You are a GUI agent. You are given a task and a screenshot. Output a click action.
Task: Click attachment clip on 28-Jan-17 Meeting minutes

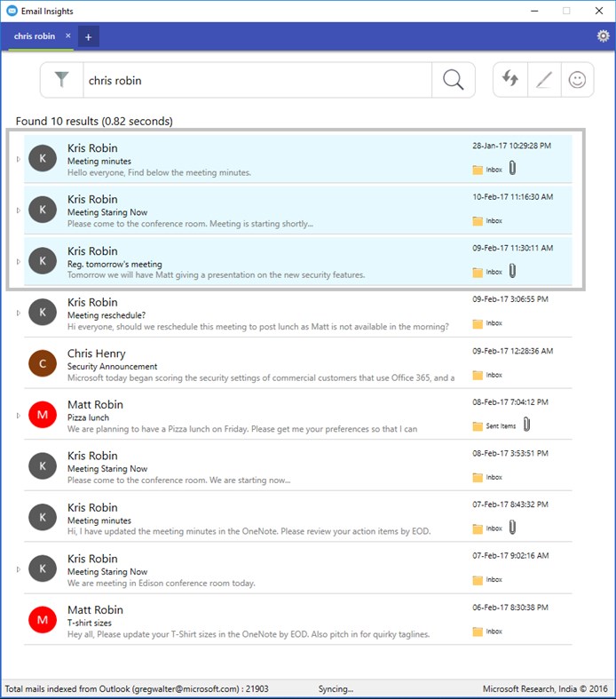[x=512, y=168]
